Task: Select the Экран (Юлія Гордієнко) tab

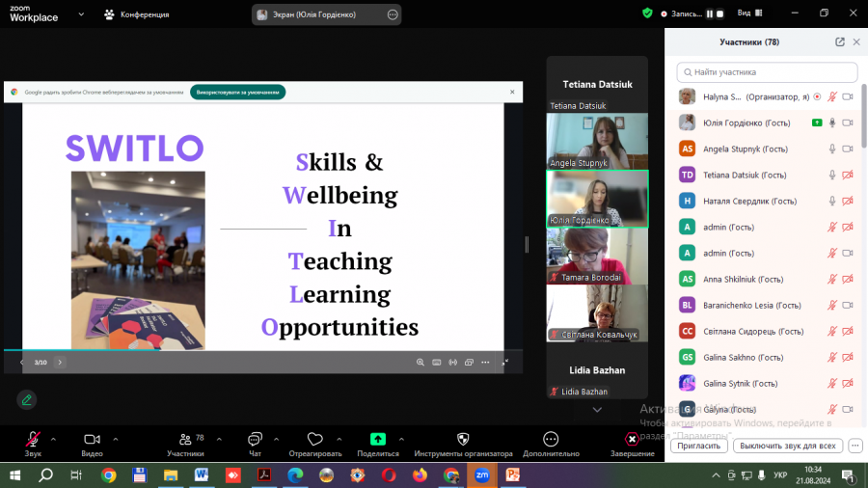Action: pos(326,14)
